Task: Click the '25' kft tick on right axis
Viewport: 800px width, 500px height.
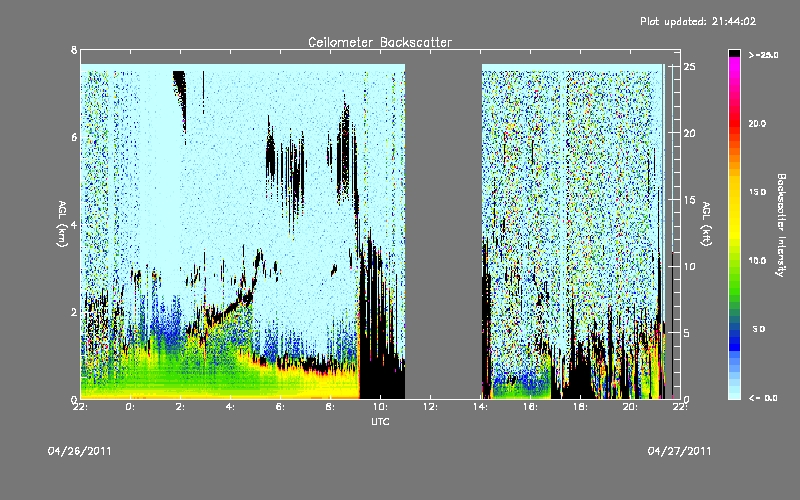Action: pos(690,66)
